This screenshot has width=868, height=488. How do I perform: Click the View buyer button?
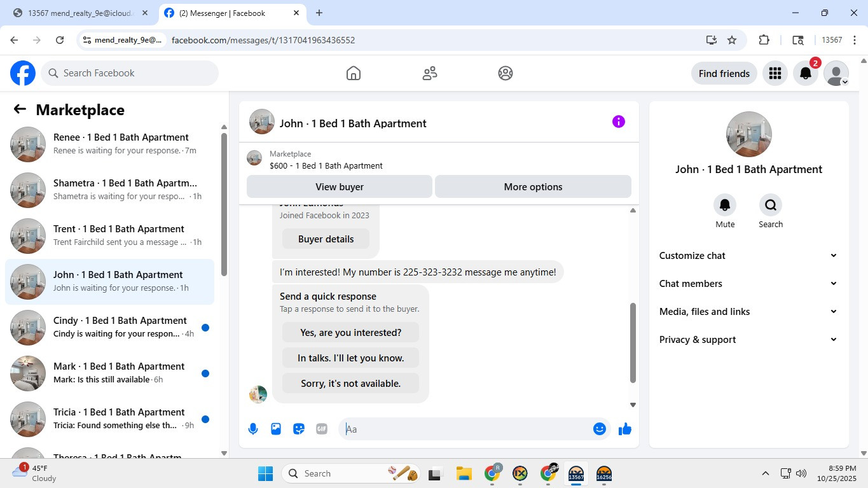[x=340, y=186]
